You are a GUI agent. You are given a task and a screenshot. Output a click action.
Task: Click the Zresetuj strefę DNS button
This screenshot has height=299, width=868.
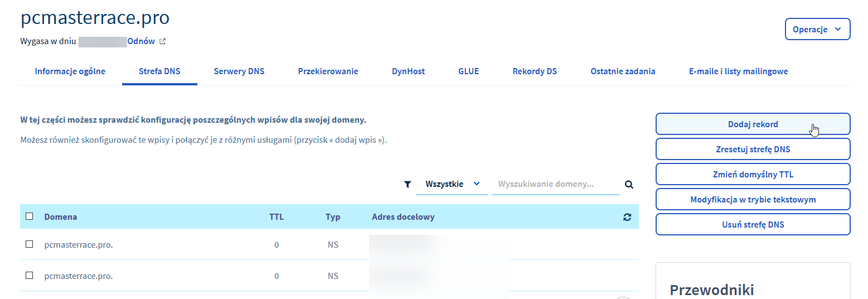point(753,149)
